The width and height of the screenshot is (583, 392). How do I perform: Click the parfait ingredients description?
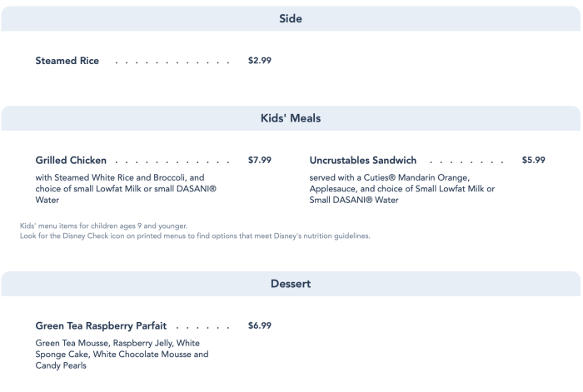pyautogui.click(x=122, y=354)
